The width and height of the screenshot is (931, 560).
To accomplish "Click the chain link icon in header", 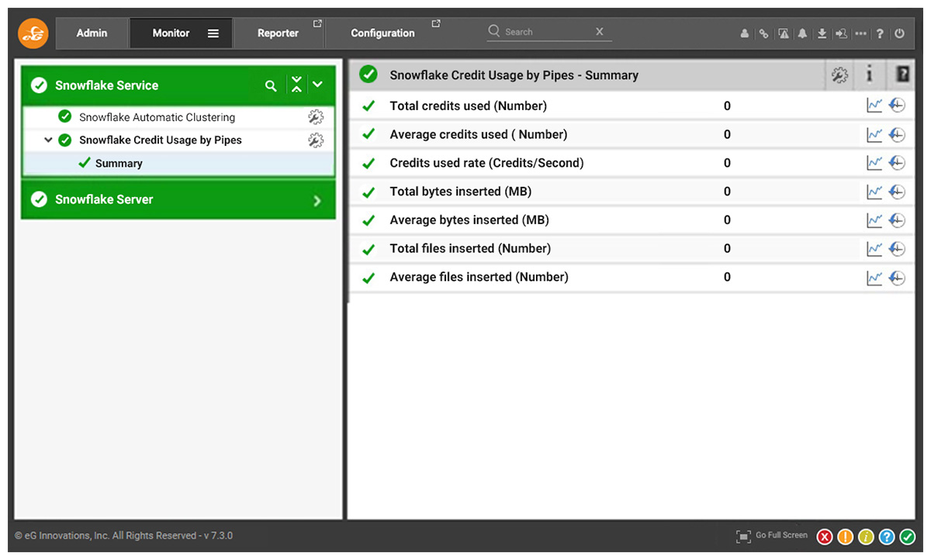I will [x=763, y=34].
